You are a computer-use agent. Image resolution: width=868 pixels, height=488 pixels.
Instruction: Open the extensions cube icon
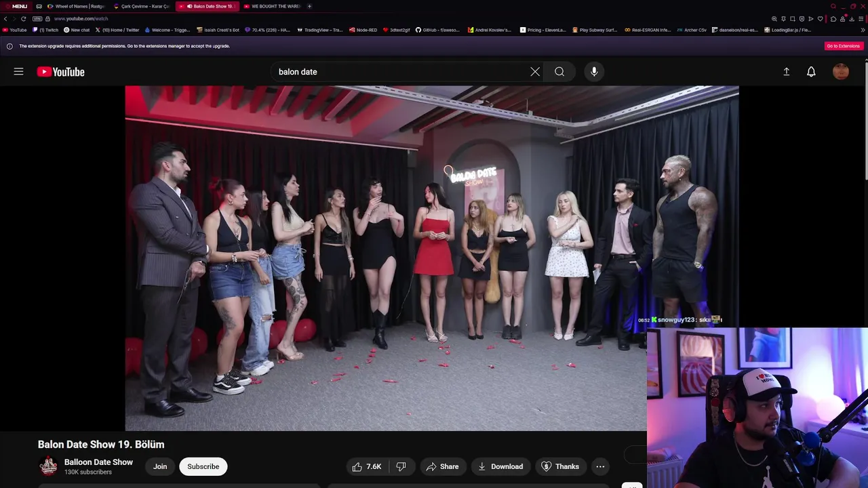[x=833, y=19]
